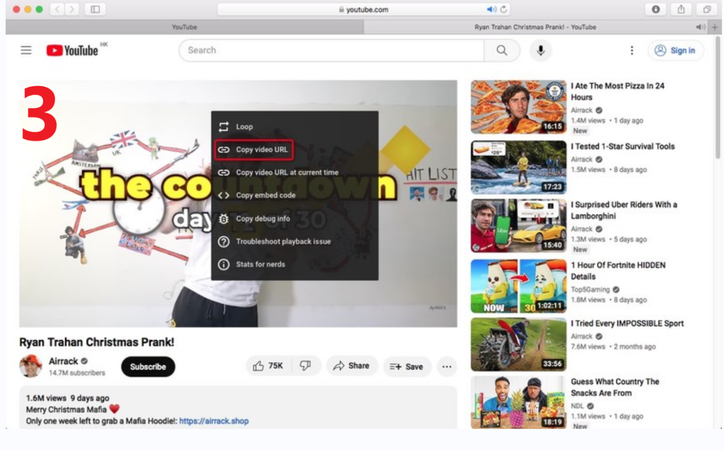The image size is (724, 450).
Task: Click the NDL channel name
Action: click(x=577, y=406)
